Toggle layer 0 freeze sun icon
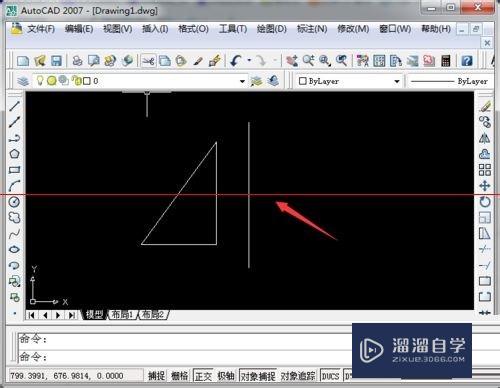This screenshot has width=500, height=388. pos(51,80)
